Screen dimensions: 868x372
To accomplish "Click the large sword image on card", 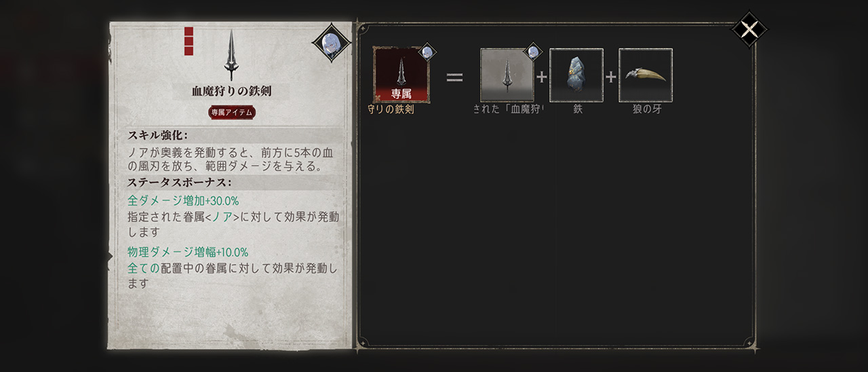I will pos(231,55).
